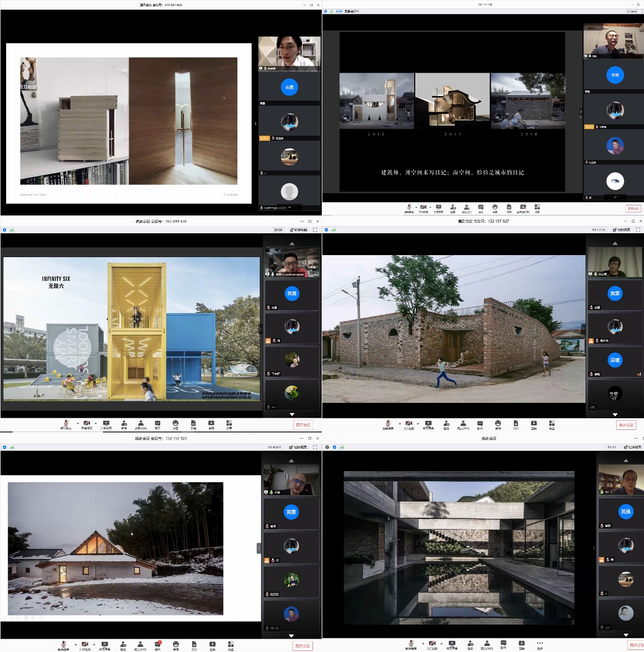Open the emoji reactions in the brick house meeting
Image resolution: width=644 pixels, height=652 pixels.
tap(498, 424)
